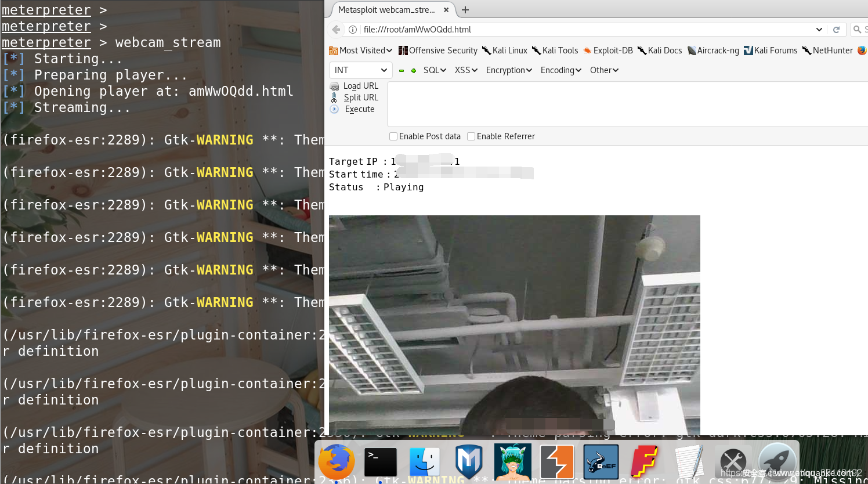Click the rocket launcher dock icon
The image size is (868, 484).
(x=777, y=462)
